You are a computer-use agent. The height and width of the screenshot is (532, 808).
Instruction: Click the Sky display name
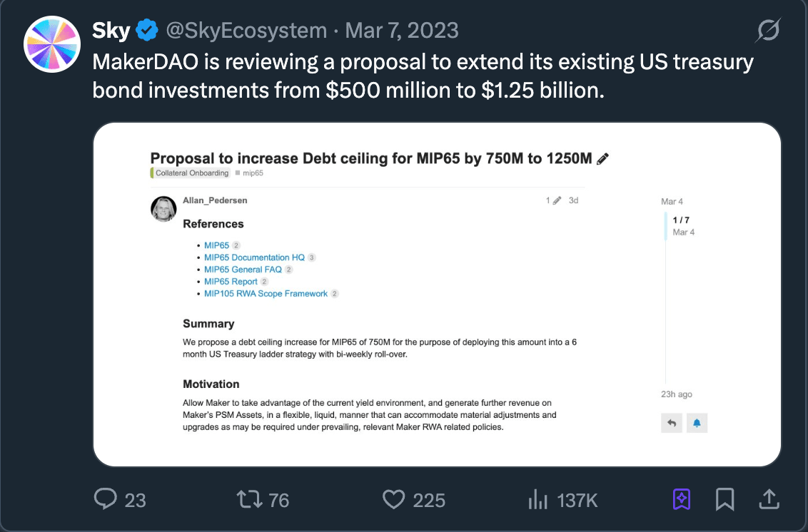pyautogui.click(x=111, y=31)
